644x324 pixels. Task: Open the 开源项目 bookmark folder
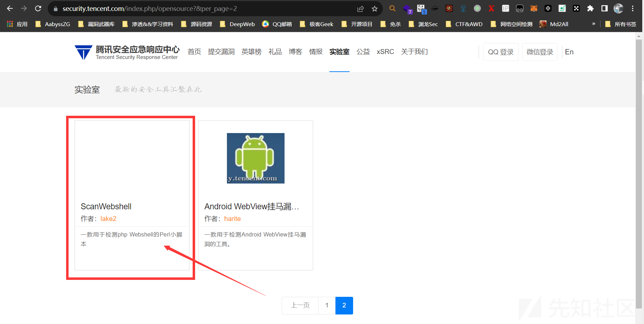click(357, 24)
